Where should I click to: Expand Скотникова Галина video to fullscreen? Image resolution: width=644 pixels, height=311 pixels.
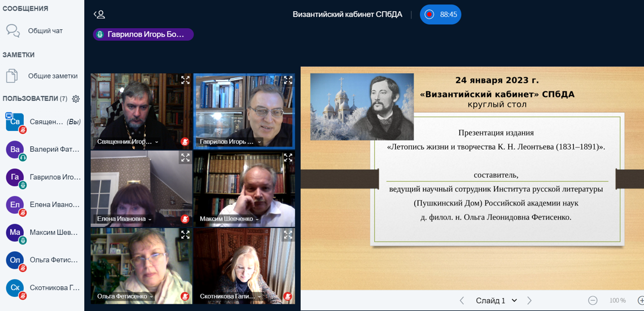[288, 235]
